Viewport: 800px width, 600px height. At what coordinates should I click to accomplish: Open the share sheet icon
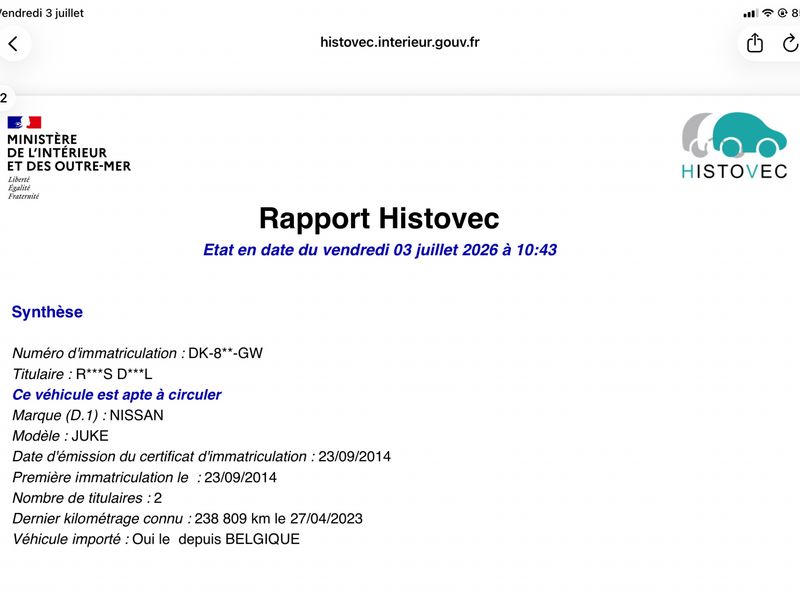[755, 43]
